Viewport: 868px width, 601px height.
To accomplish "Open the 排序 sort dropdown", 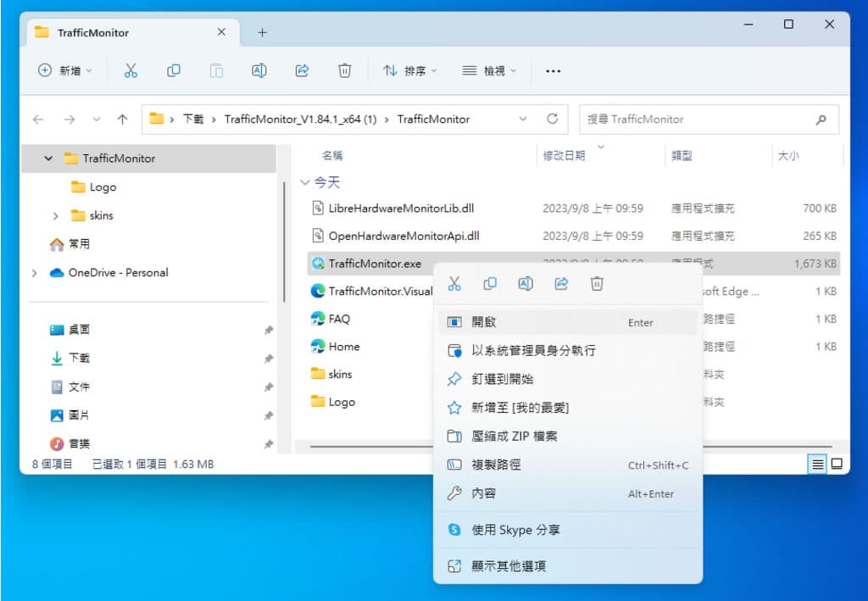I will coord(410,71).
